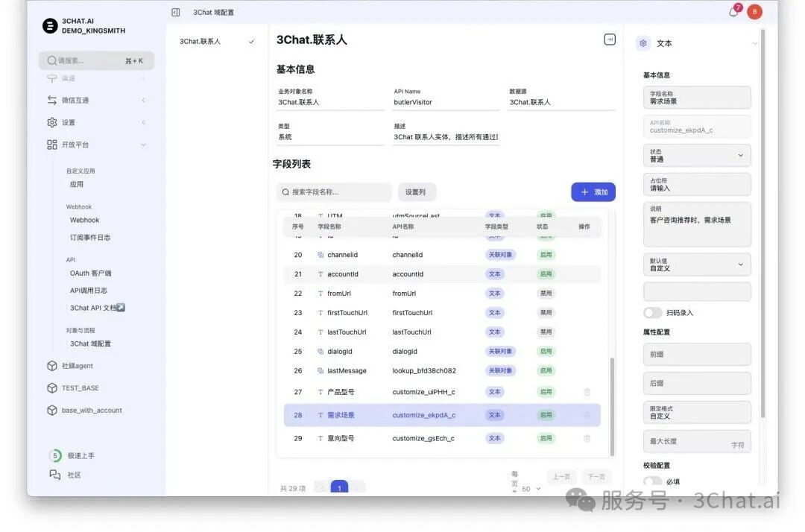The width and height of the screenshot is (805, 532).
Task: Click the 字段名称 需求场景 input
Action: pos(697,98)
